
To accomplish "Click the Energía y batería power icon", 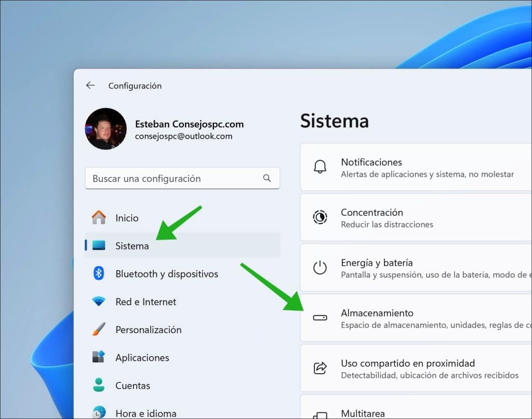I will [320, 268].
